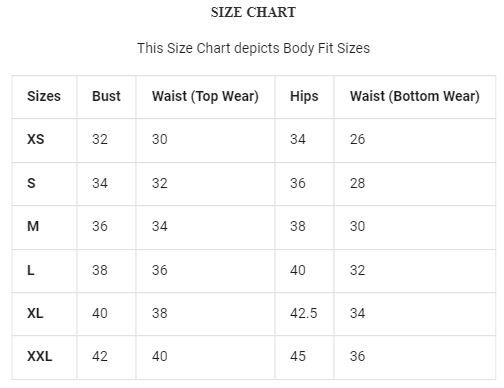Click the 42.5 hips value for XL
This screenshot has height=388, width=504.
tap(303, 313)
